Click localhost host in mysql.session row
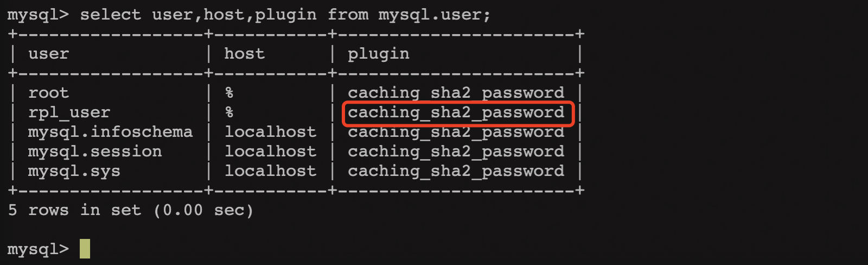Viewport: 868px width, 265px height. click(x=270, y=152)
